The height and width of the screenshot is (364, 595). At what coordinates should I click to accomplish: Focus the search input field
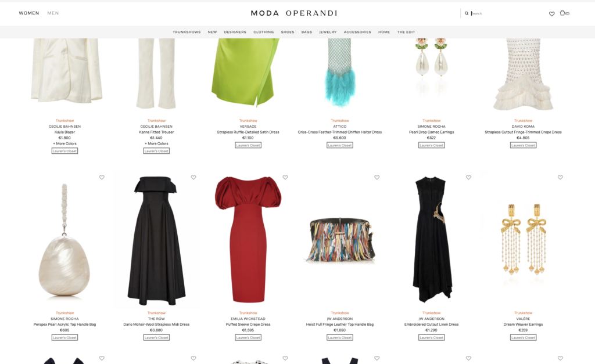[501, 13]
